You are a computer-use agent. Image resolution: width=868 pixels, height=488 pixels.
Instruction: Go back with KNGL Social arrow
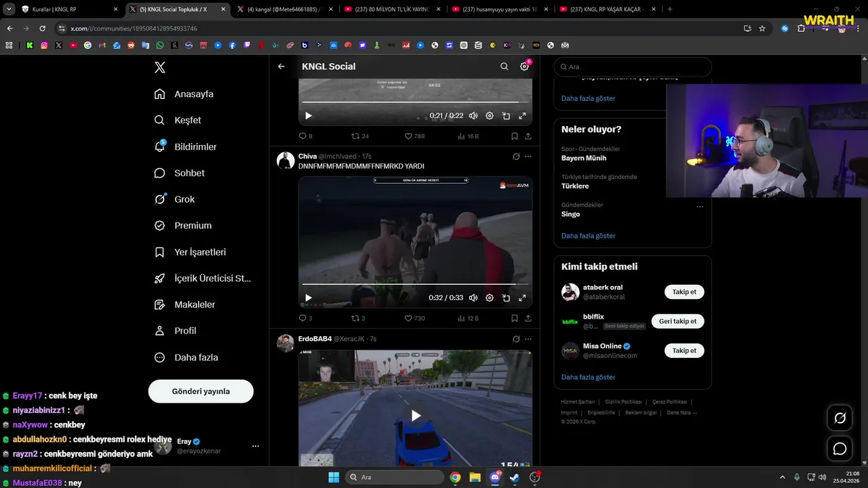tap(281, 66)
